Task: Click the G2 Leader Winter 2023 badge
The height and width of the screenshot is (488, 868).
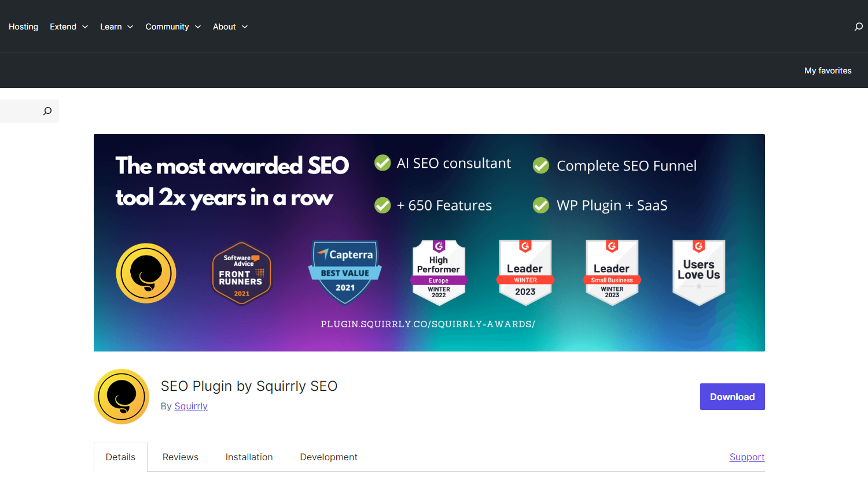Action: (525, 272)
